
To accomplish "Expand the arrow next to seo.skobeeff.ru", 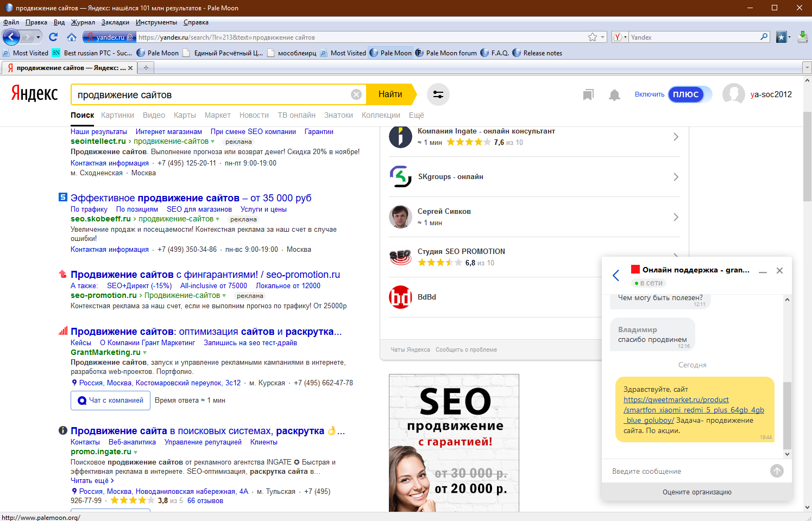I will 218,220.
